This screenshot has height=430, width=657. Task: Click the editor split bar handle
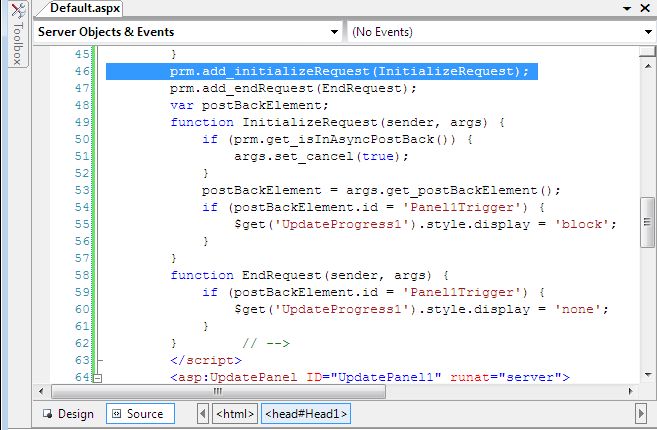pyautogui.click(x=647, y=52)
